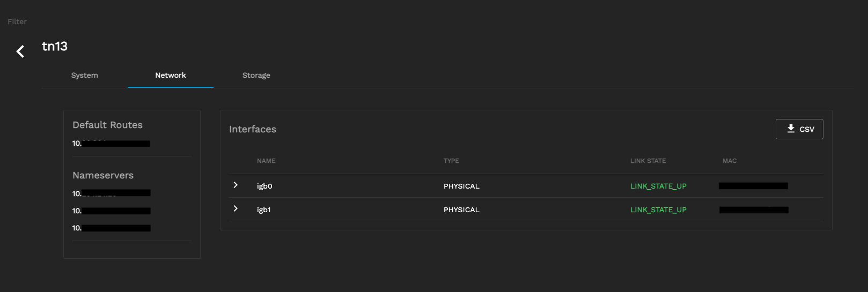Click the Default Routes address entry
The image size is (868, 292).
(x=111, y=144)
